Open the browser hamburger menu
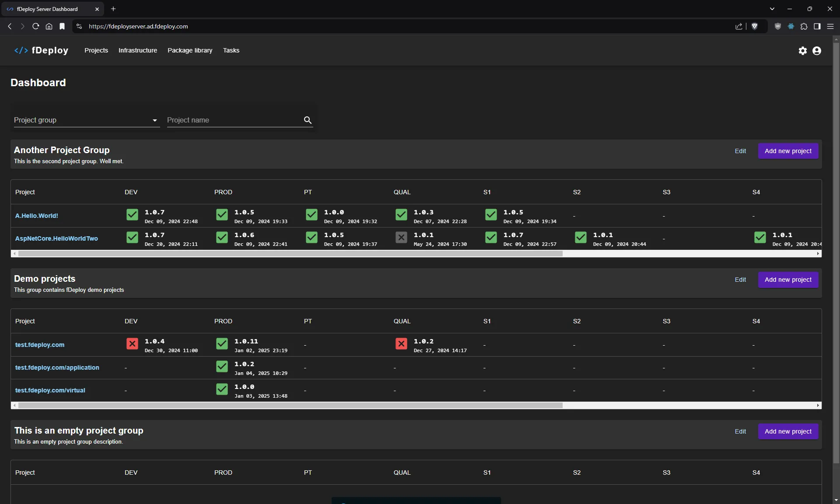The height and width of the screenshot is (504, 840). [830, 26]
